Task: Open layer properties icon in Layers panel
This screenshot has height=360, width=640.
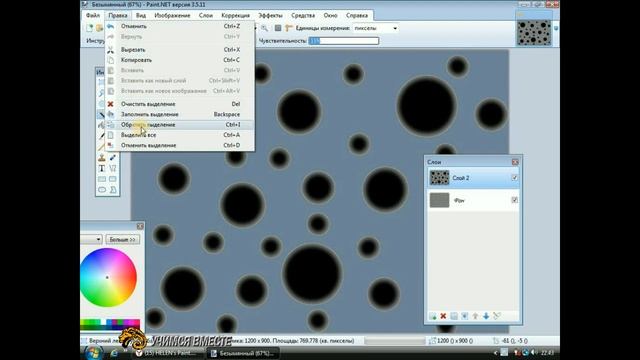Action: point(496,316)
